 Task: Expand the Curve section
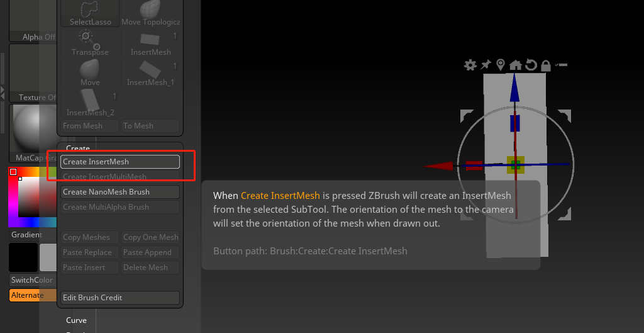76,320
